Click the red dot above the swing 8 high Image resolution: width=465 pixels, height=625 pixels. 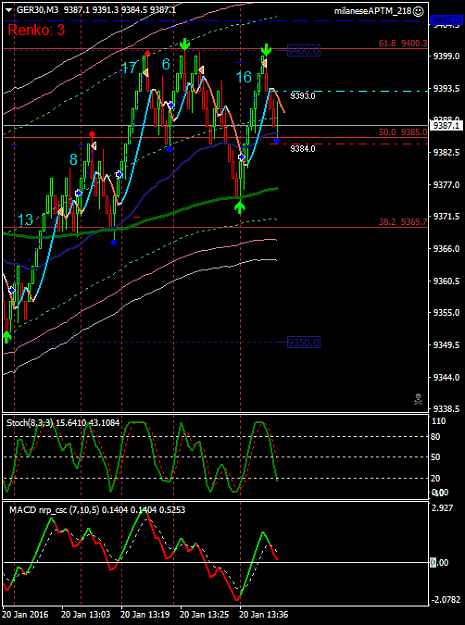pyautogui.click(x=92, y=134)
